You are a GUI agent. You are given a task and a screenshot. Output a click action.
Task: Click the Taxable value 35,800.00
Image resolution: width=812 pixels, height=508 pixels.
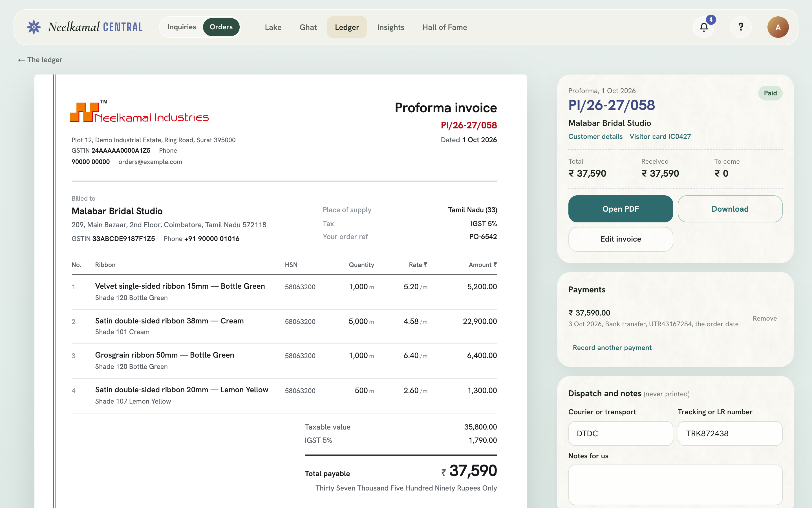point(480,427)
